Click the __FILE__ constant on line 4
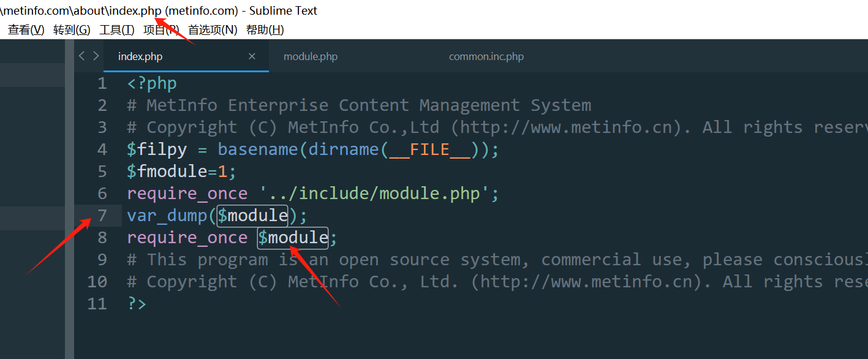 tap(429, 149)
